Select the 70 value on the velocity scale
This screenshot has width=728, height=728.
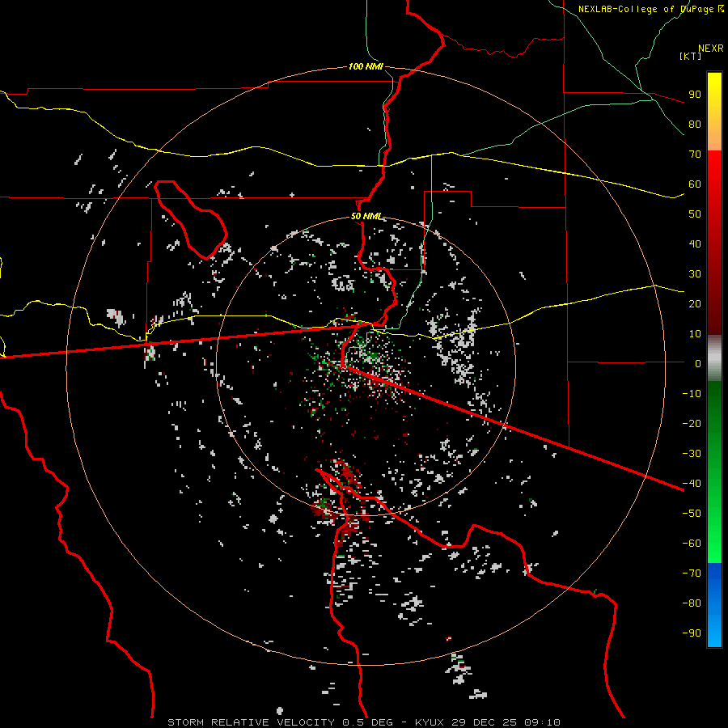pyautogui.click(x=695, y=154)
